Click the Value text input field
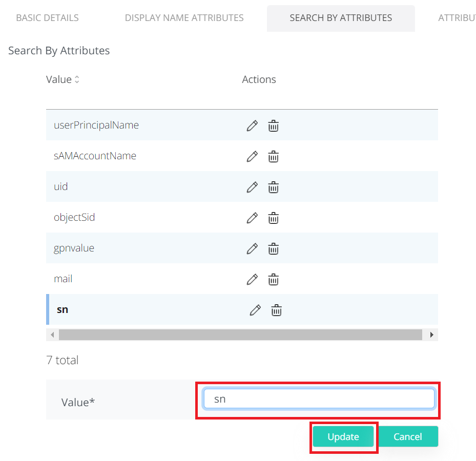Screen dimensions: 476x461 [x=318, y=399]
